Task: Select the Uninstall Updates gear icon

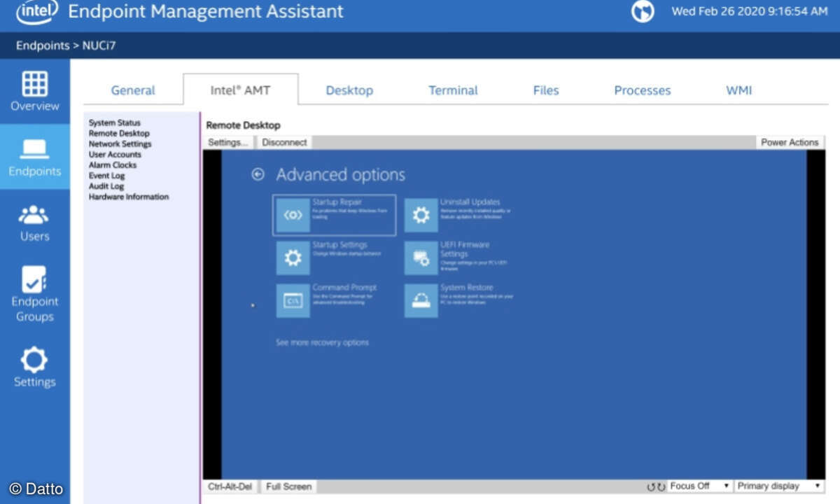Action: click(421, 216)
